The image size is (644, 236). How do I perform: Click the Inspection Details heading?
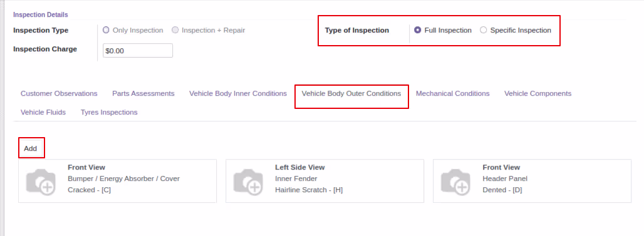(41, 15)
